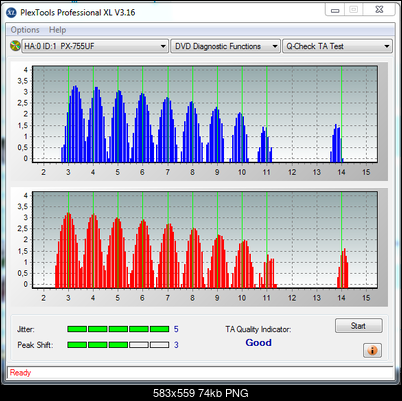
Task: Open the DVD Diagnostic Functions dropdown
Action: (225, 46)
